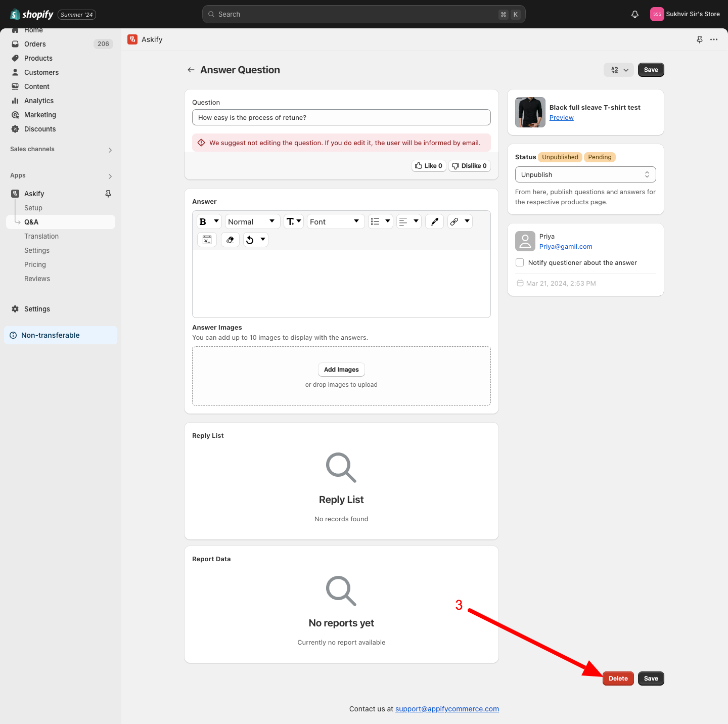This screenshot has width=728, height=724.
Task: Open the Askify Setup page
Action: [33, 208]
